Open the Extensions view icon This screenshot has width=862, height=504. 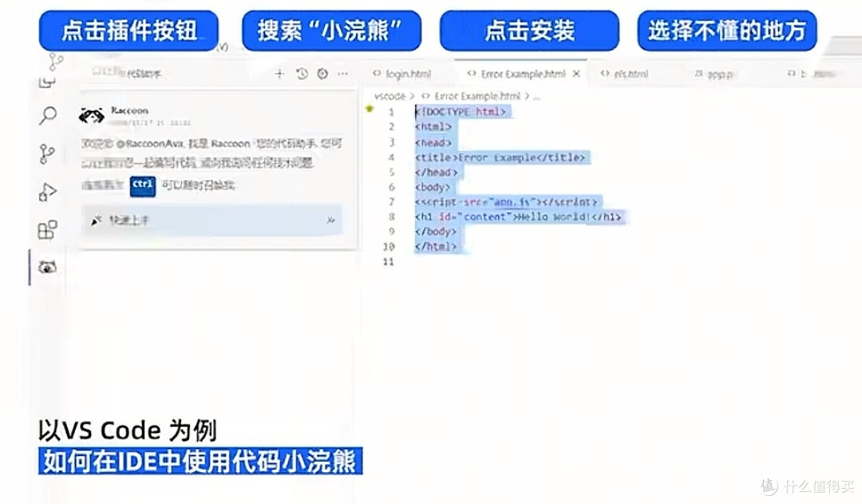[47, 230]
